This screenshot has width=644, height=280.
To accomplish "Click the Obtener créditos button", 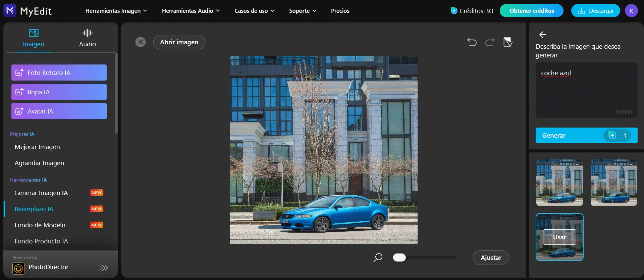I will pyautogui.click(x=531, y=11).
